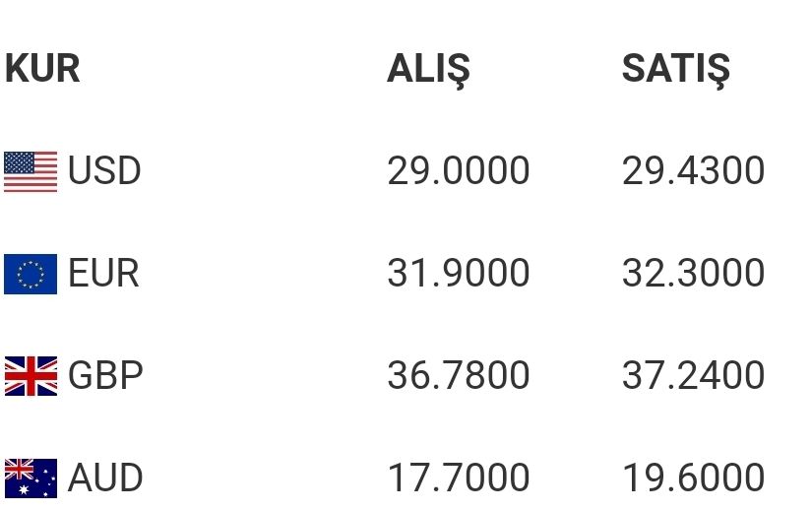The width and height of the screenshot is (812, 510).
Task: Select AUD buying rate 17.7000
Action: [459, 478]
